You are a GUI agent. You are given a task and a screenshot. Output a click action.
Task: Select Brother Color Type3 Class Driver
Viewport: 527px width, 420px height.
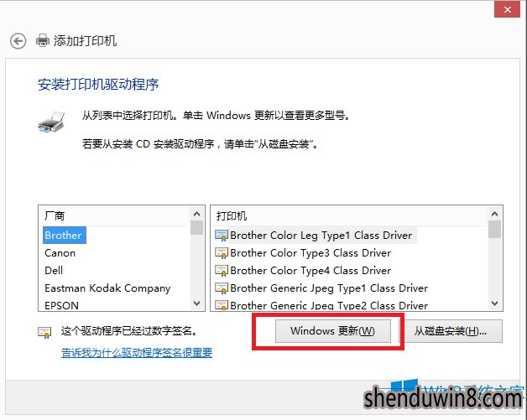310,253
